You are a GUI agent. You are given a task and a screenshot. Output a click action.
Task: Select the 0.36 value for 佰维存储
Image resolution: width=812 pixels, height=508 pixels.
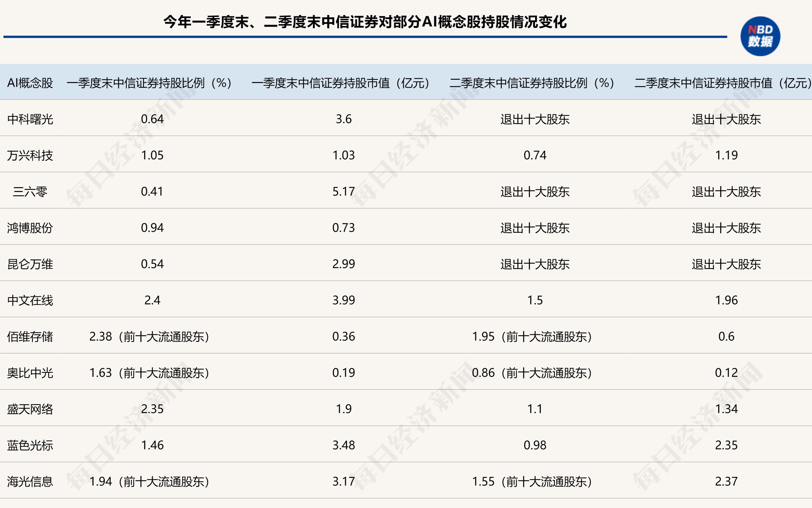[344, 337]
